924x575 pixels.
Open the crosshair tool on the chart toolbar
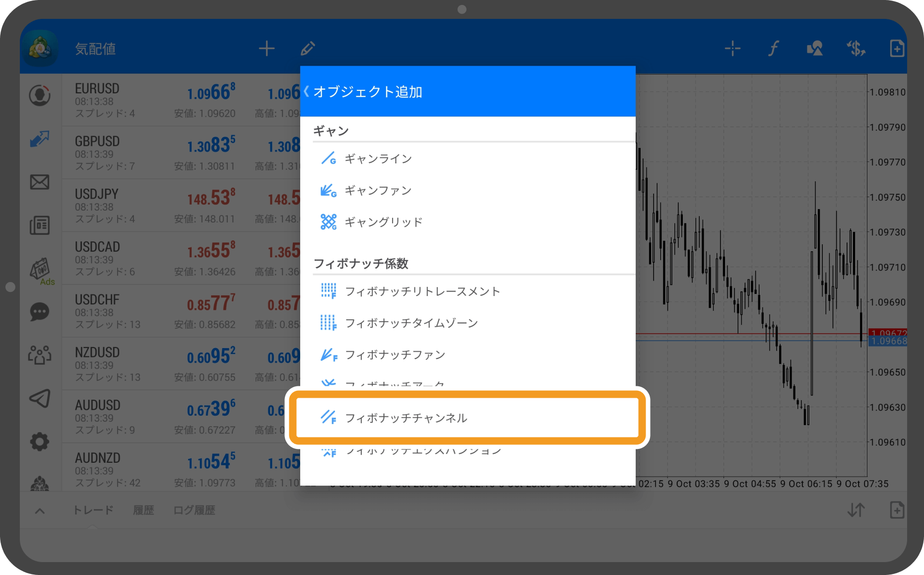[732, 48]
